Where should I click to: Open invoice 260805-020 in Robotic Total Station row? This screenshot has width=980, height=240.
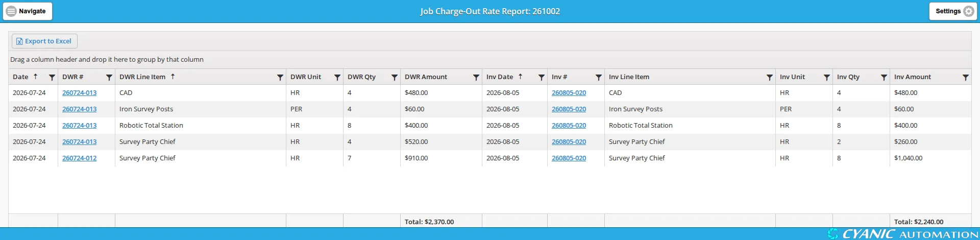point(569,126)
